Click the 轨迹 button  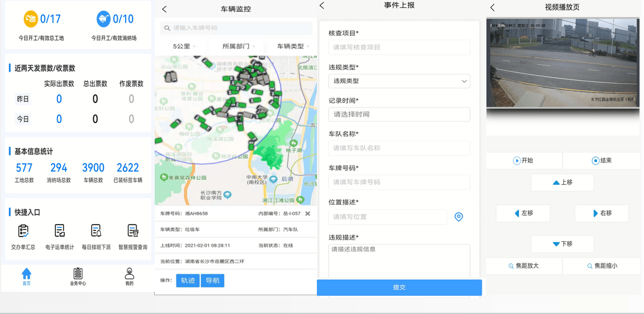pyautogui.click(x=188, y=280)
